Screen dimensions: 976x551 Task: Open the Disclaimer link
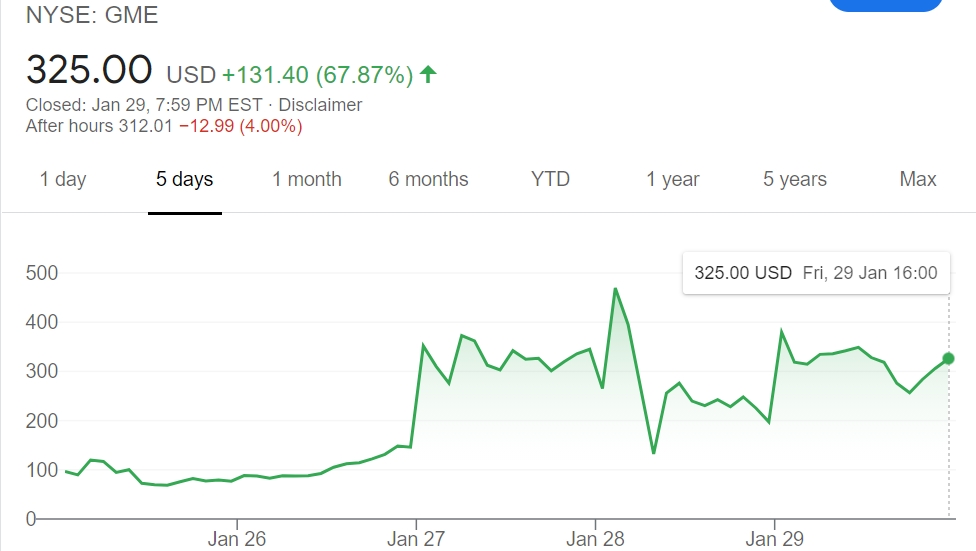(x=320, y=105)
